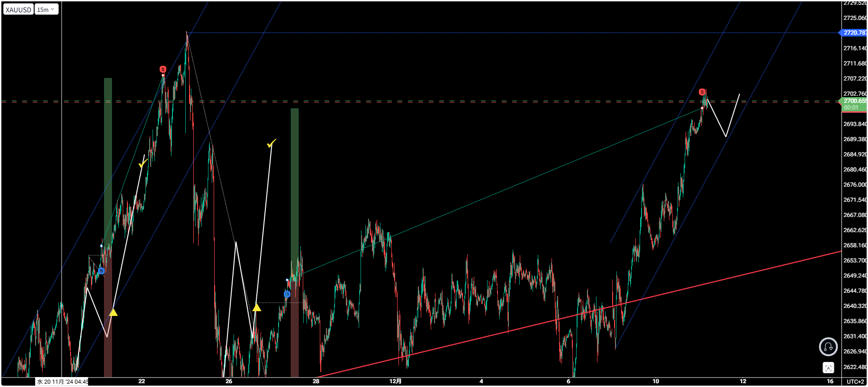The height and width of the screenshot is (387, 868).
Task: Click the 2667.080 price scale label
Action: (855, 215)
